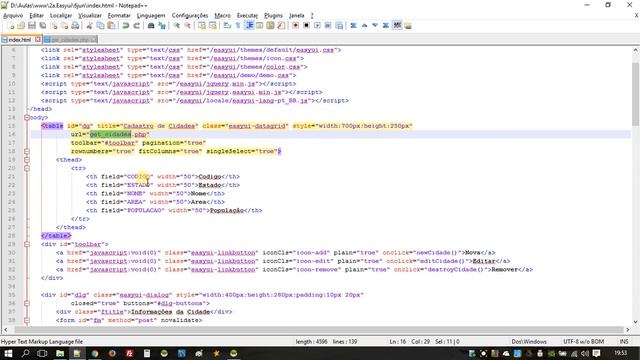Switch to the index.html tab
This screenshot has width=640, height=360.
[x=19, y=40]
